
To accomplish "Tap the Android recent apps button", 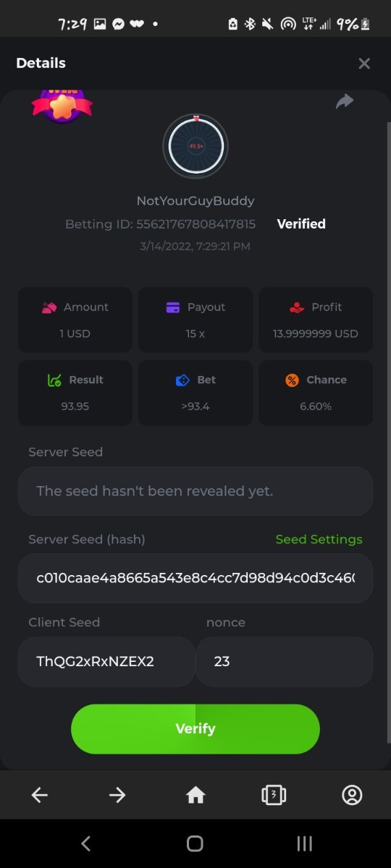I will click(305, 843).
